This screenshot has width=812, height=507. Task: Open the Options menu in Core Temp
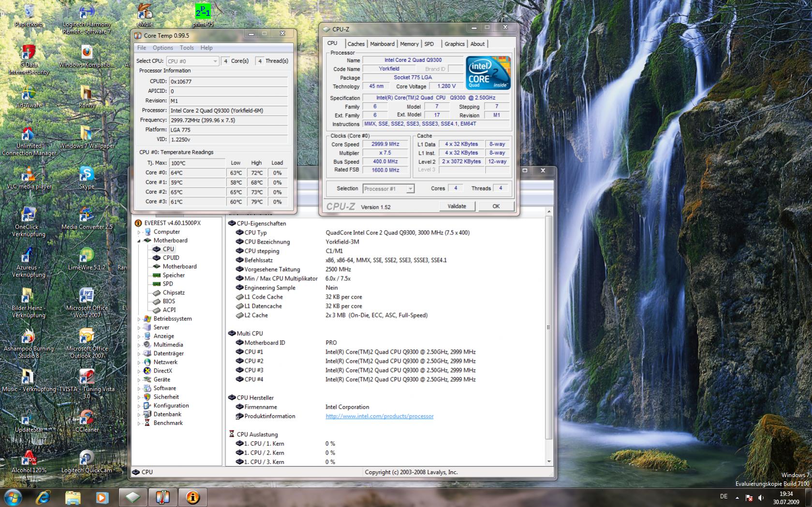point(163,48)
